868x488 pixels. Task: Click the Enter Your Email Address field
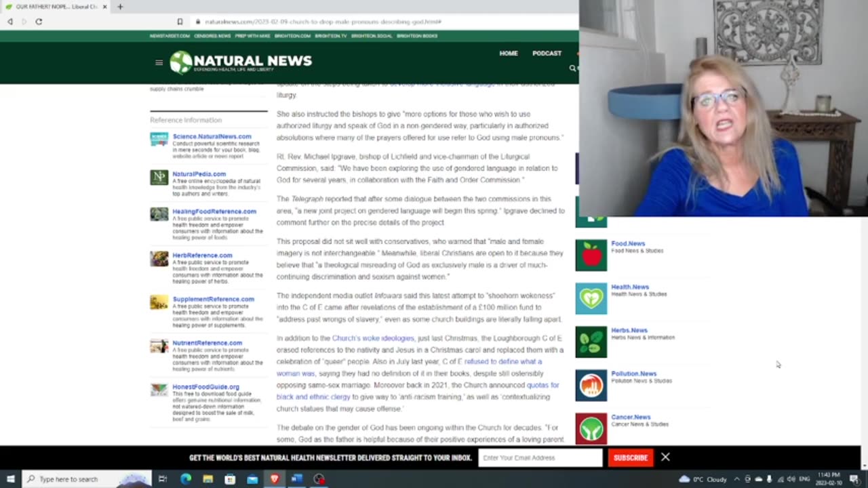pos(540,457)
